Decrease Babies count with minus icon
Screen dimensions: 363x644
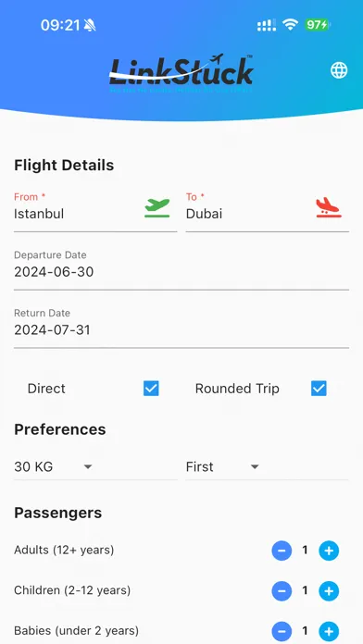[282, 631]
